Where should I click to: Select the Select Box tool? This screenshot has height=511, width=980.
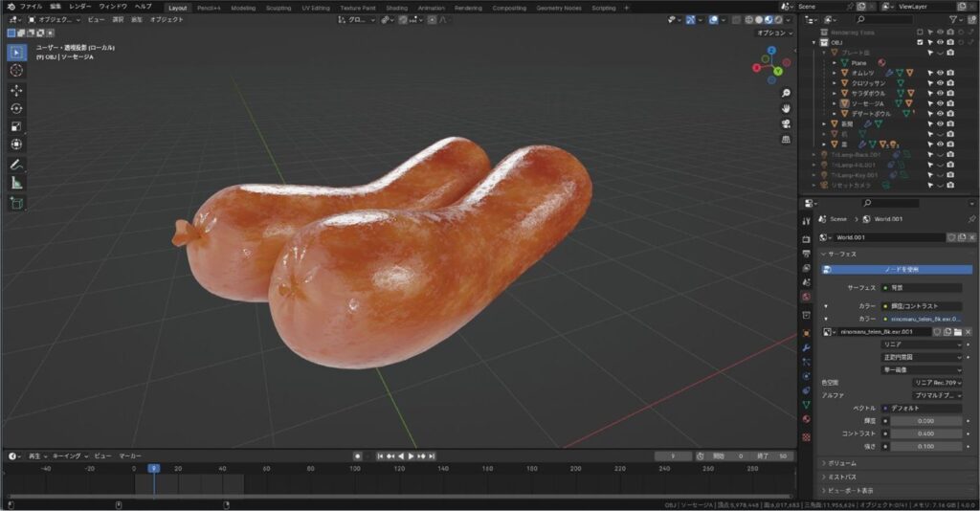pyautogui.click(x=16, y=53)
